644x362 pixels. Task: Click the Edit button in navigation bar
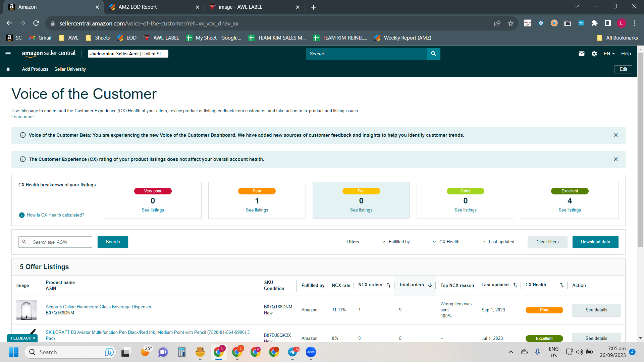click(623, 69)
